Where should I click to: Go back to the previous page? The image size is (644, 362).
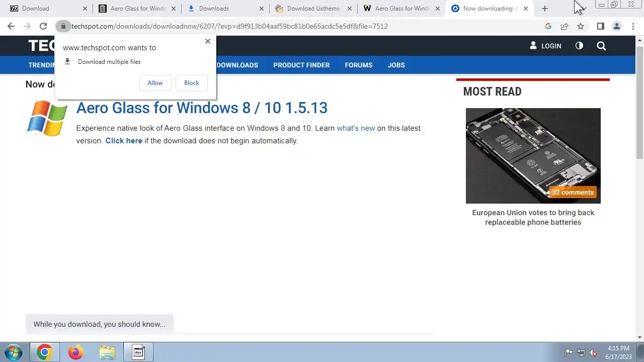(x=11, y=26)
